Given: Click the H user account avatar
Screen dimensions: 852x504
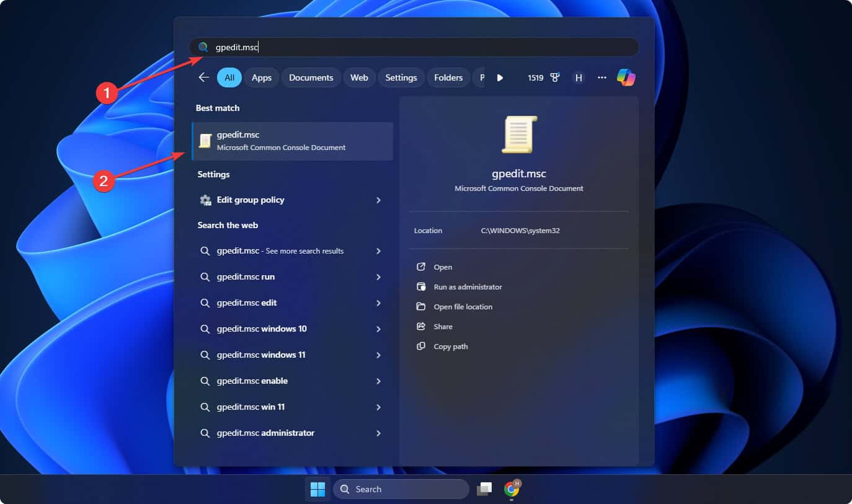Looking at the screenshot, I should pyautogui.click(x=579, y=77).
